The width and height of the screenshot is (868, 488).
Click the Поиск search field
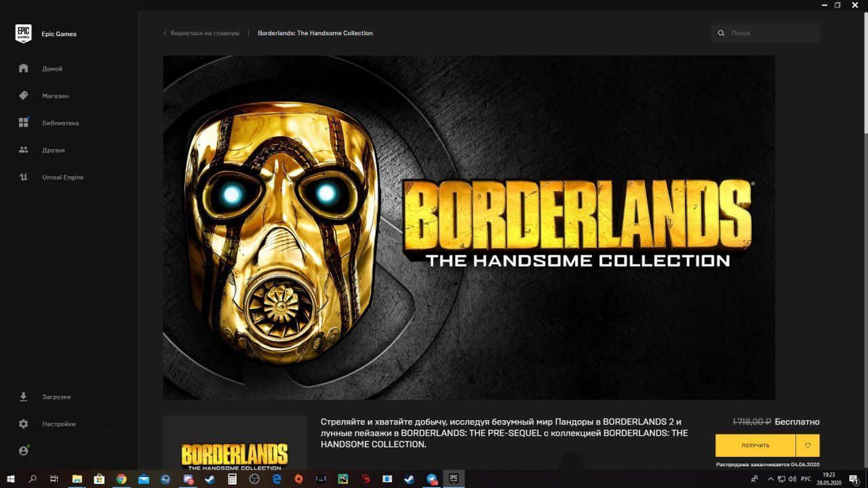pos(766,33)
